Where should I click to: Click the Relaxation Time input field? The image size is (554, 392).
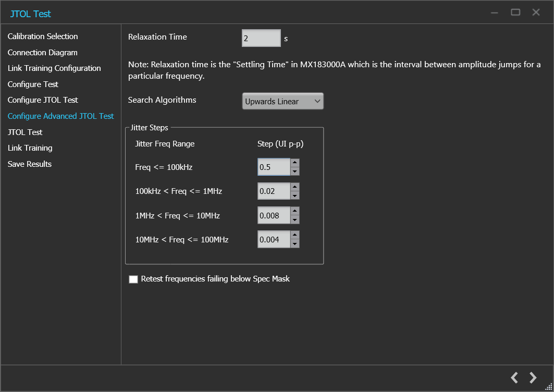(261, 38)
